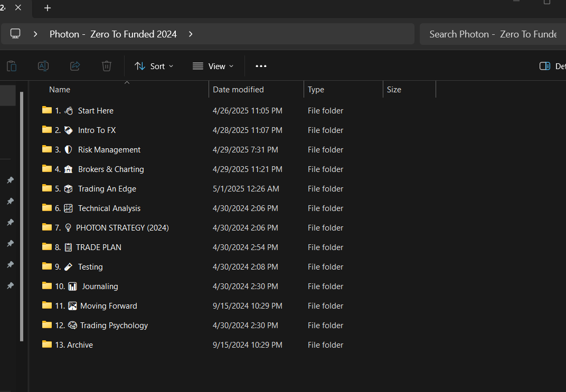Click the Rename icon in the toolbar
The image size is (566, 392).
(43, 66)
